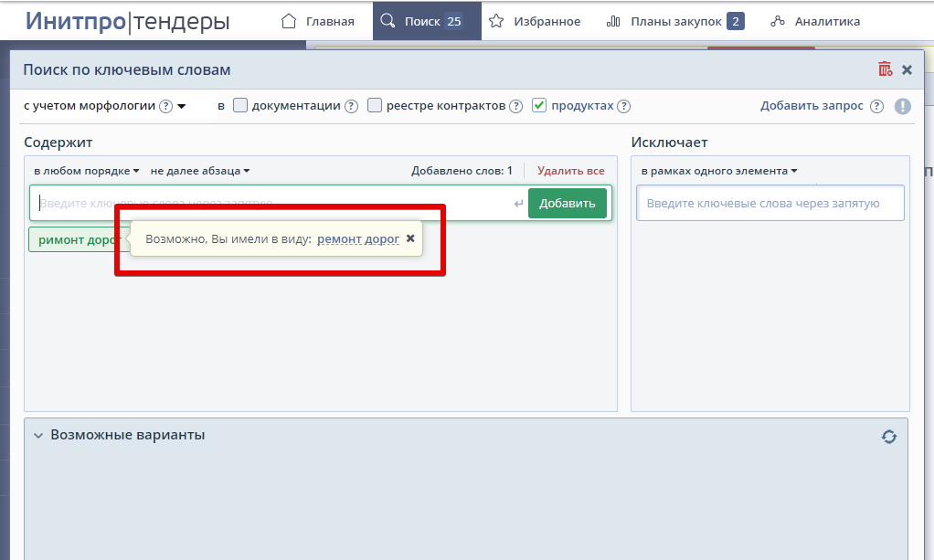The image size is (934, 560).
Task: Enable the реестре контрактов checkbox
Action: coord(375,105)
